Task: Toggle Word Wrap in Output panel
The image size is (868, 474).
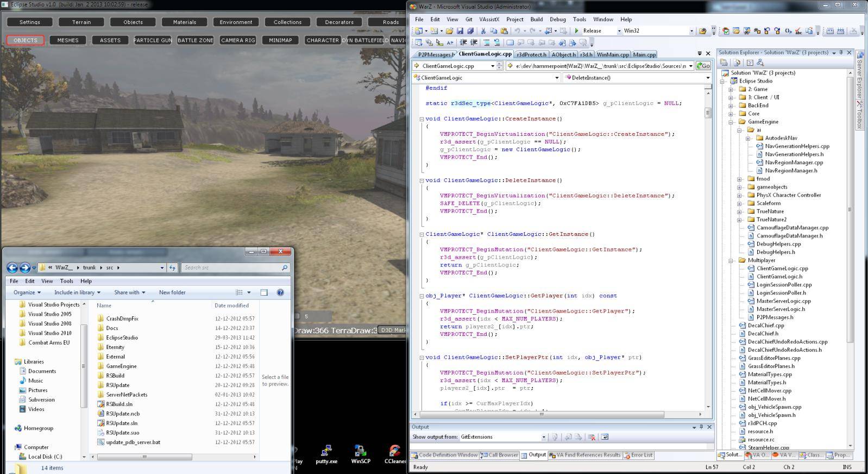Action: tap(605, 437)
